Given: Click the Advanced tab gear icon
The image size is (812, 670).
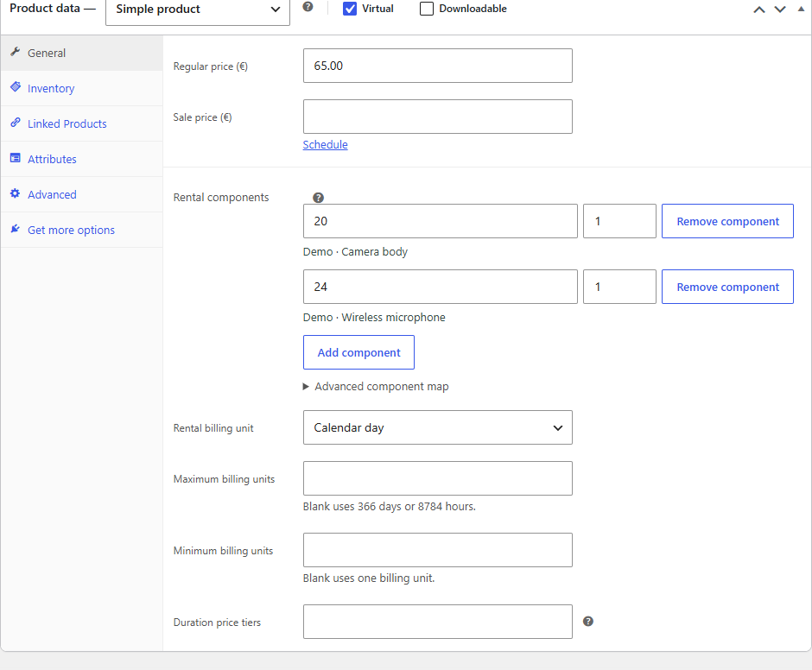Looking at the screenshot, I should [x=16, y=193].
